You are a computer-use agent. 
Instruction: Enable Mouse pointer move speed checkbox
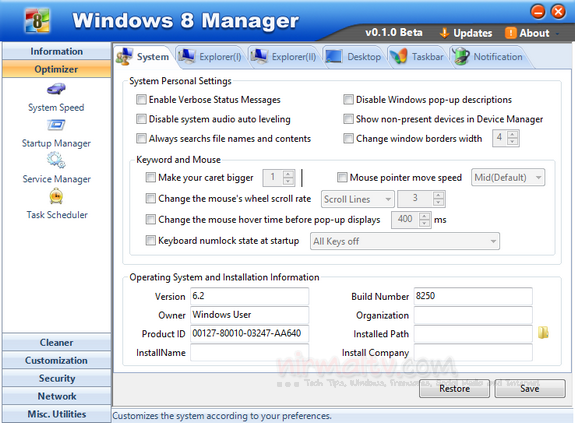(x=342, y=177)
